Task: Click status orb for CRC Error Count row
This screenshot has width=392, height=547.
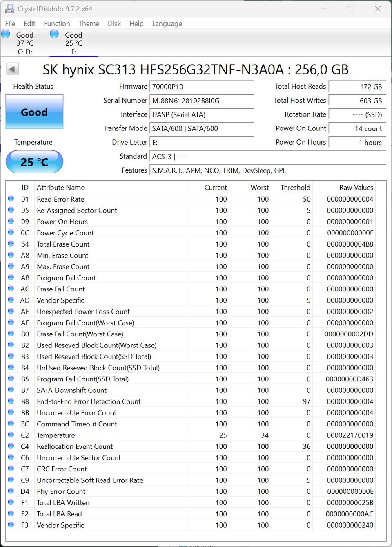Action: point(11,469)
